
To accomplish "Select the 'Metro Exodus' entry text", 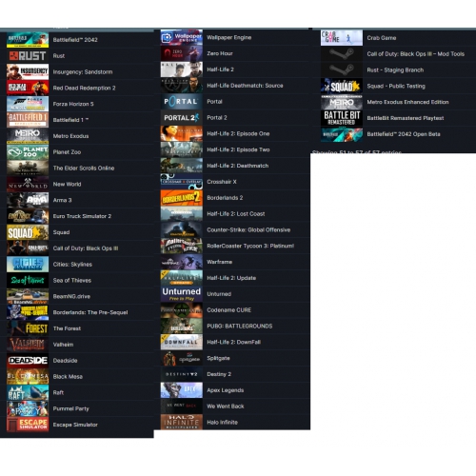I will tap(70, 136).
